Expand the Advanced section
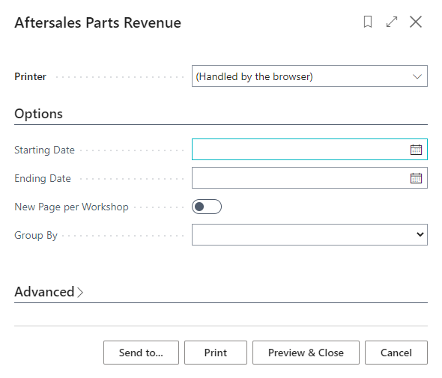442x378 pixels. tap(49, 292)
